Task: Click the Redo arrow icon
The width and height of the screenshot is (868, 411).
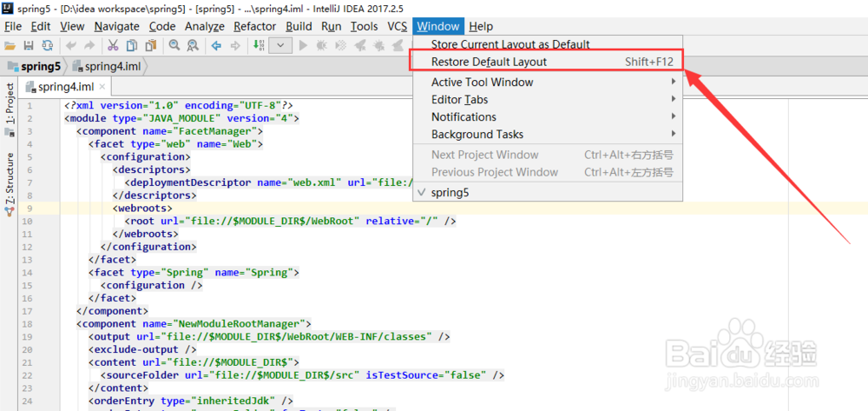Action: (x=89, y=45)
